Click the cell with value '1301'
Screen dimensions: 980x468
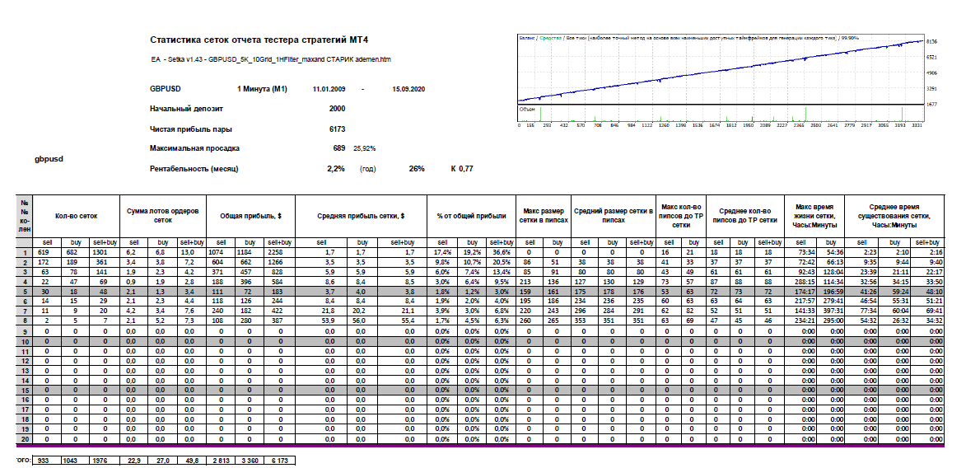pos(105,252)
